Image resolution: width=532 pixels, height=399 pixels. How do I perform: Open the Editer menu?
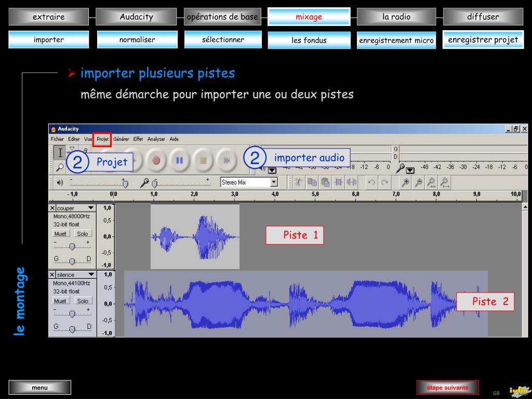[74, 139]
